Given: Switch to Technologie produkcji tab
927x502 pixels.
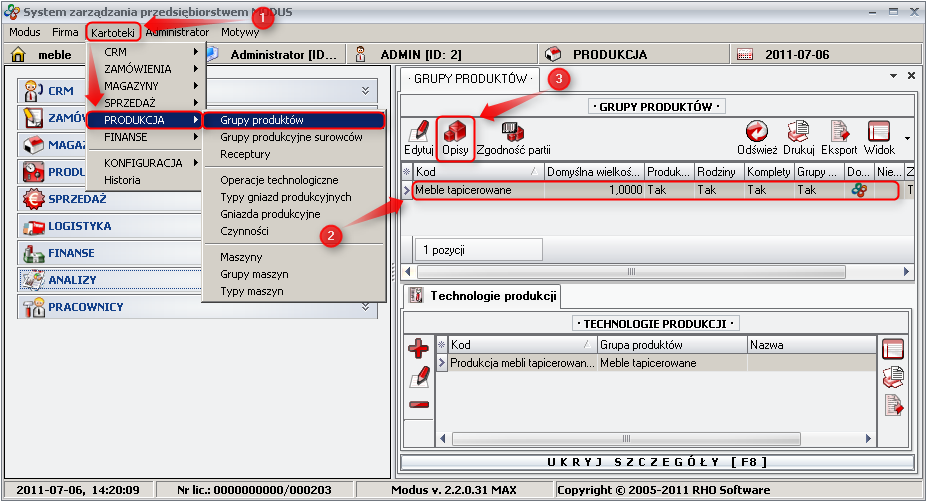Looking at the screenshot, I should coord(482,296).
